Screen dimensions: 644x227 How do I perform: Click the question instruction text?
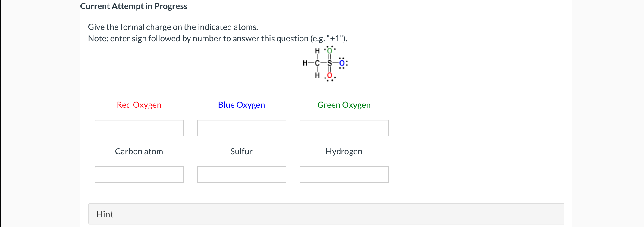[x=173, y=27]
